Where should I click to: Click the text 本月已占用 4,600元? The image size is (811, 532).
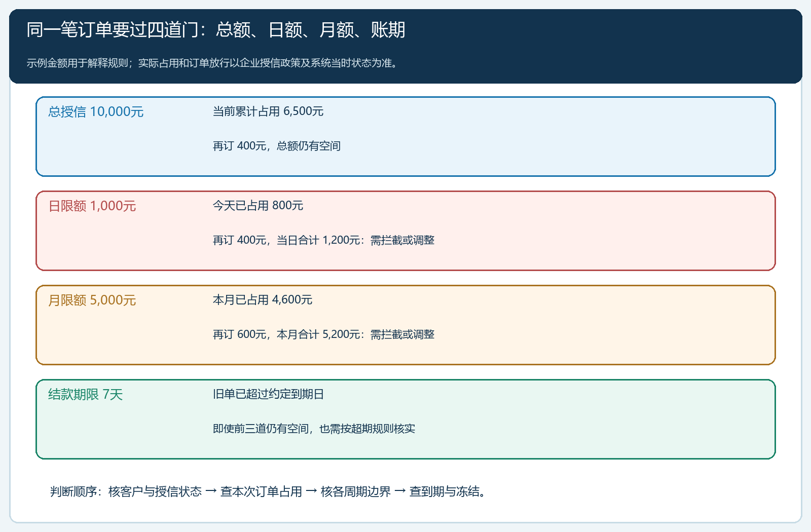(x=263, y=300)
